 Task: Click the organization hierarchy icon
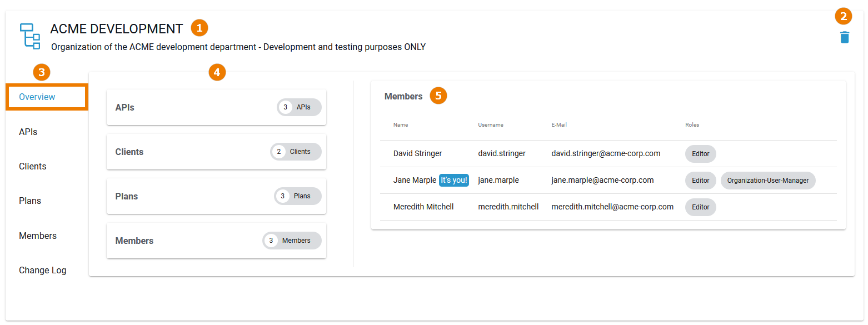click(30, 36)
